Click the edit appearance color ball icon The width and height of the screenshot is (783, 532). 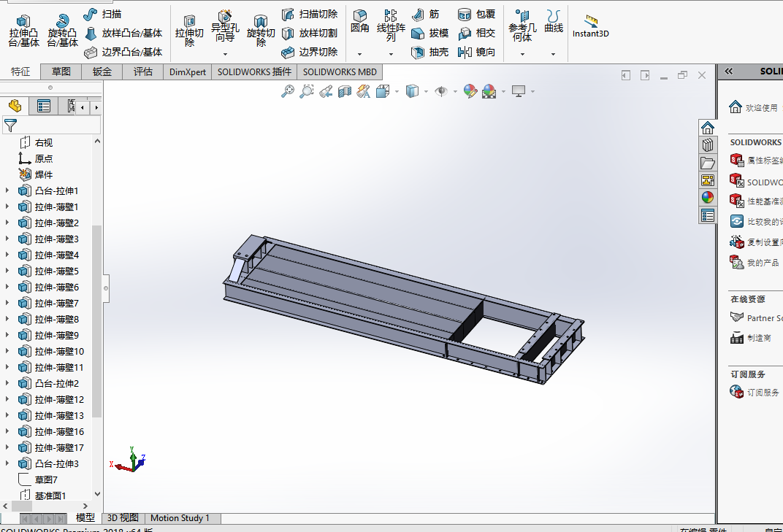[470, 91]
